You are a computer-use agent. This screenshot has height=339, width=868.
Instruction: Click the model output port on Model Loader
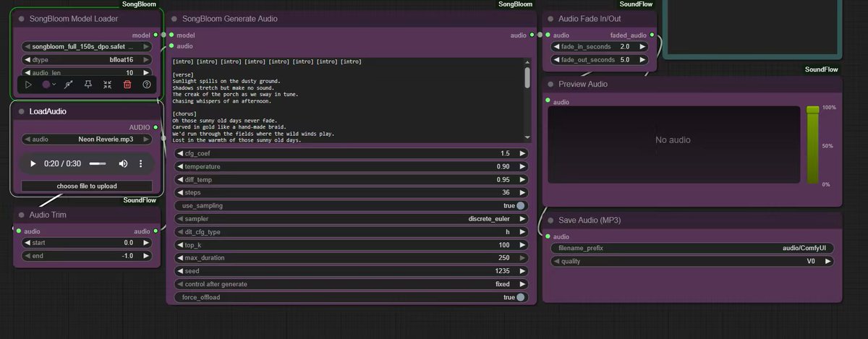(156, 35)
